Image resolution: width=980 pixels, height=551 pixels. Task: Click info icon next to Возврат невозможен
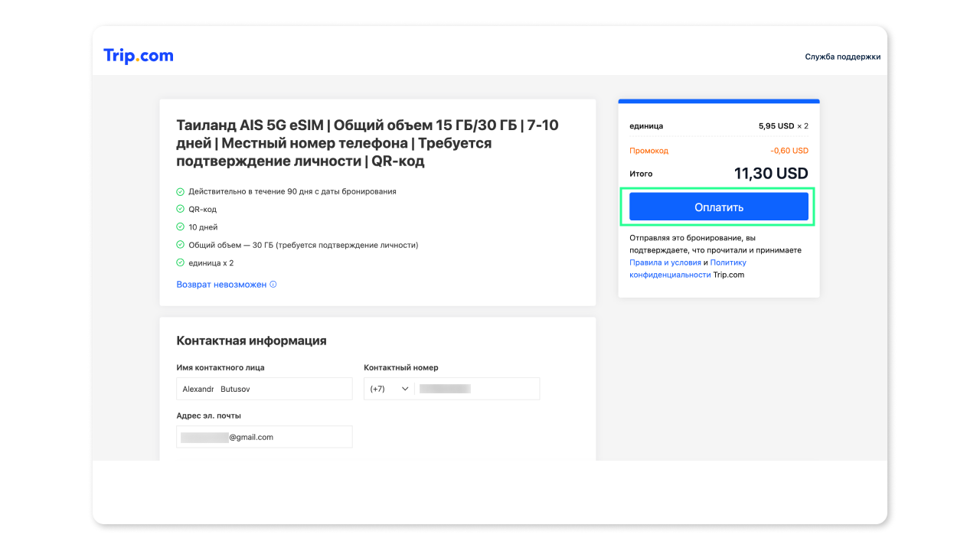pos(273,285)
